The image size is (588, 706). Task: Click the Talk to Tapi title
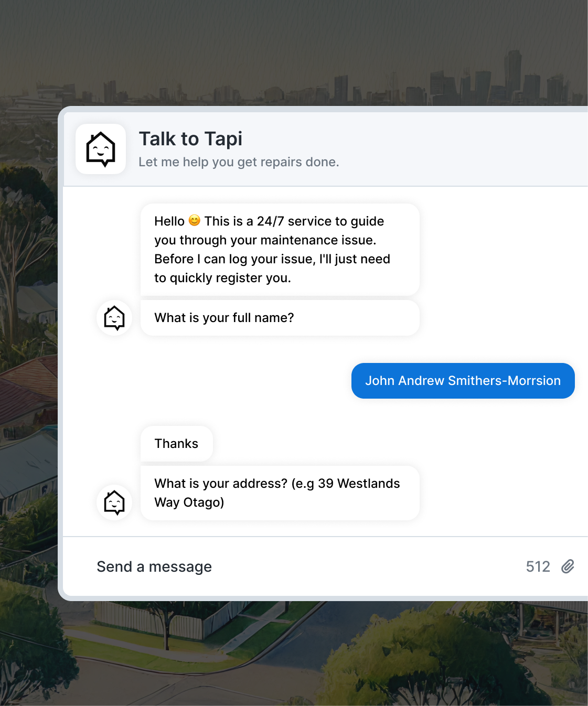point(191,138)
